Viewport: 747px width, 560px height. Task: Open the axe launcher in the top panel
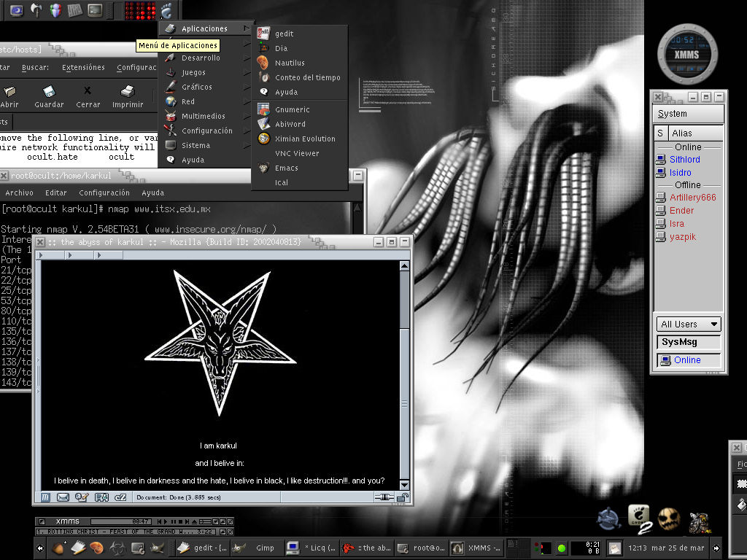(36, 10)
